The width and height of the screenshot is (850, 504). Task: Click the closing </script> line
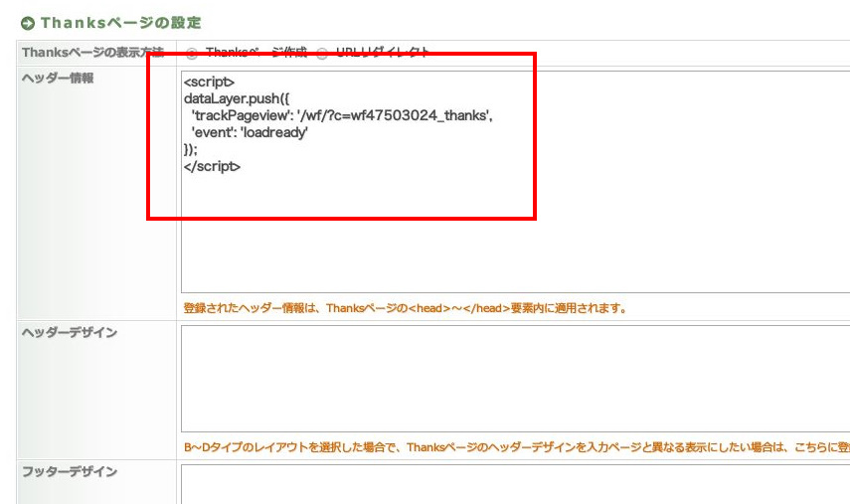coord(213,166)
